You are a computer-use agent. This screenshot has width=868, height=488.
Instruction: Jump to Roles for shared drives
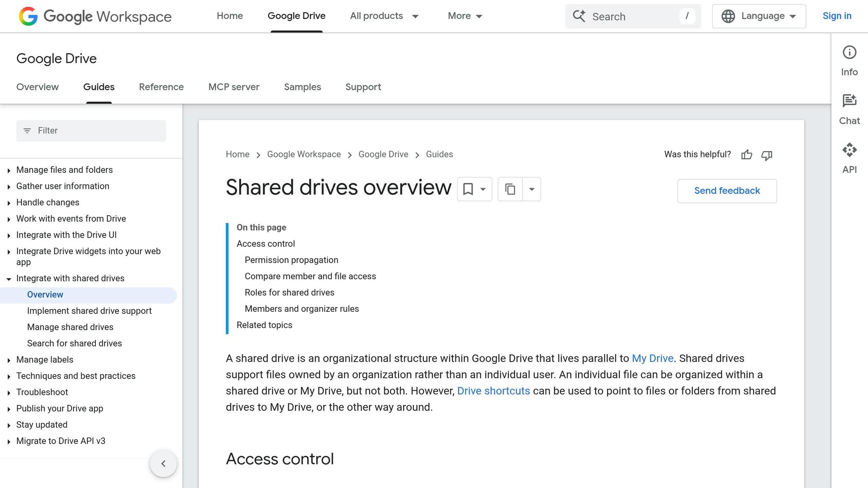289,293
